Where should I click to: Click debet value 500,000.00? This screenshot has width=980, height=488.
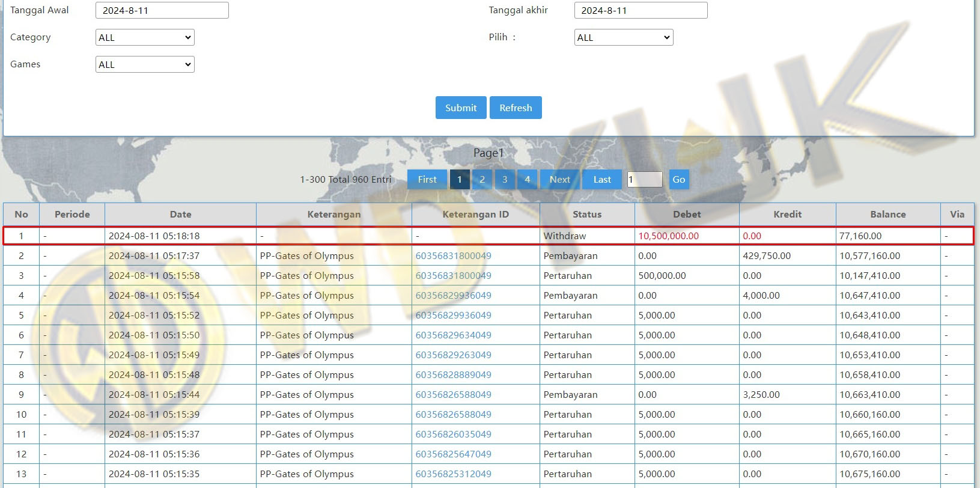[x=662, y=275]
